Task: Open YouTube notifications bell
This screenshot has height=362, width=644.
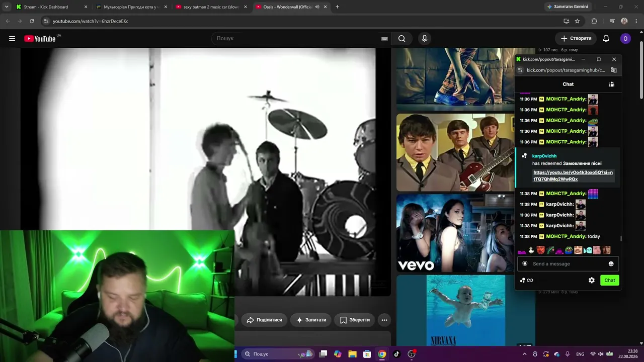Action: pyautogui.click(x=606, y=39)
